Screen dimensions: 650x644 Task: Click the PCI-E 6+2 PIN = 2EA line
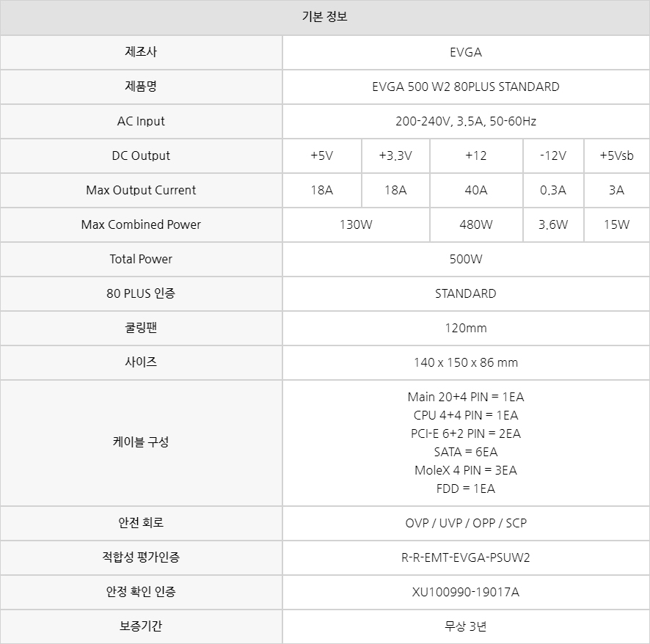(x=465, y=433)
